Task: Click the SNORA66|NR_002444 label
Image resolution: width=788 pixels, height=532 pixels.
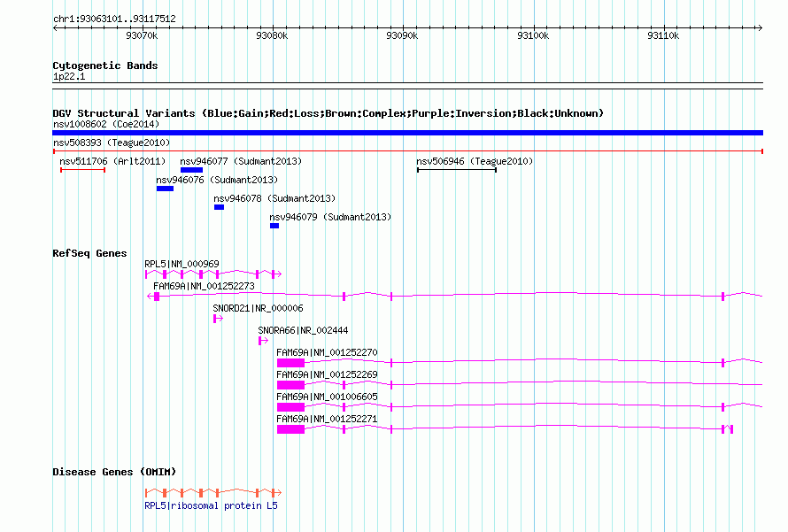Action: click(303, 330)
